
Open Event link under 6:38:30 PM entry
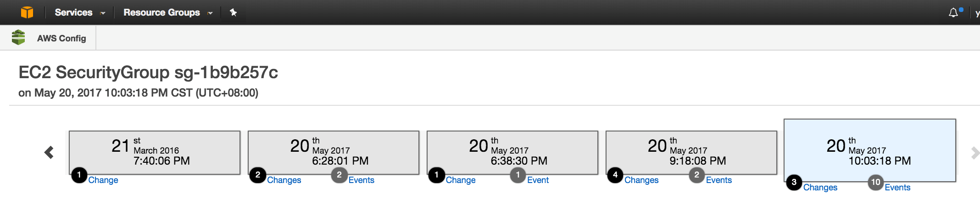(x=538, y=180)
